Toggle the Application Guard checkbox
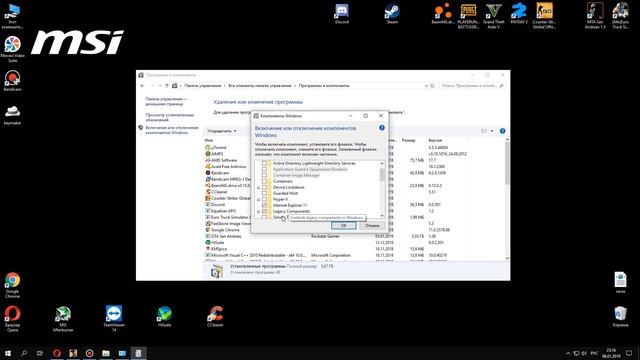 click(x=264, y=169)
